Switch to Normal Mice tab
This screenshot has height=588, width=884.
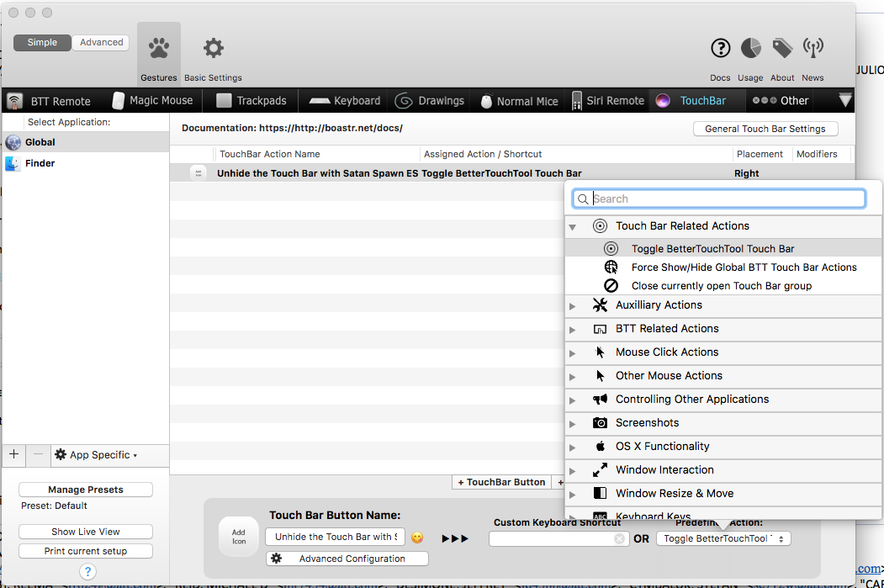click(x=519, y=101)
